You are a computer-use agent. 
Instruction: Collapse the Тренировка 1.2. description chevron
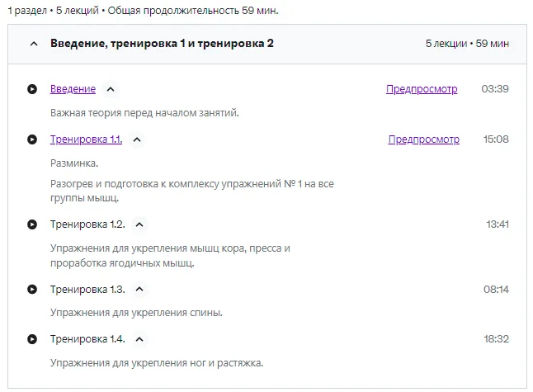139,224
